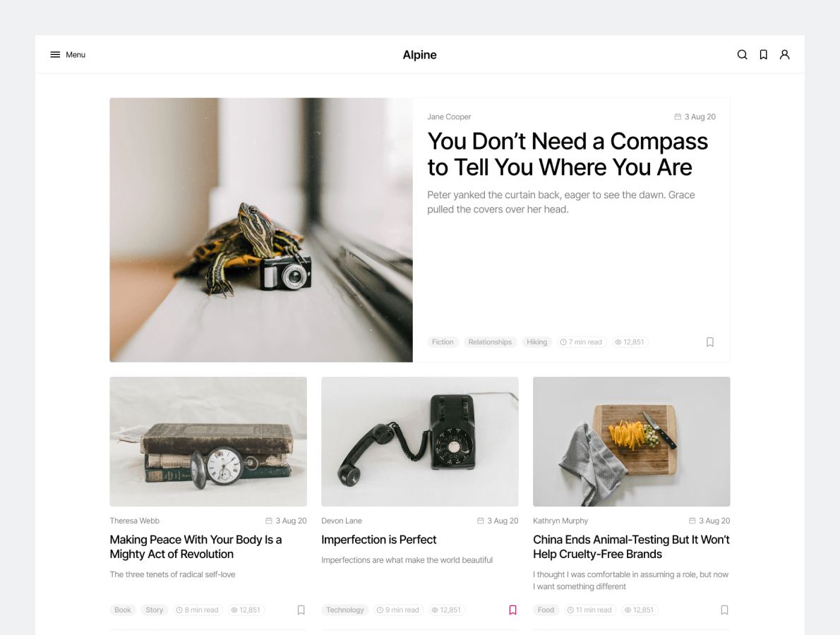Go to Alpine home logo

pos(419,54)
